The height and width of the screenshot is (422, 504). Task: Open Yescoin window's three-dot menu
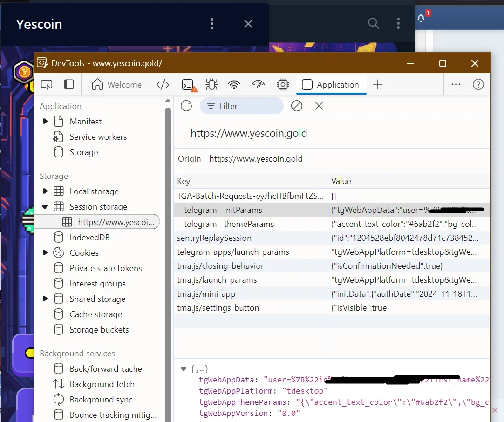click(212, 24)
